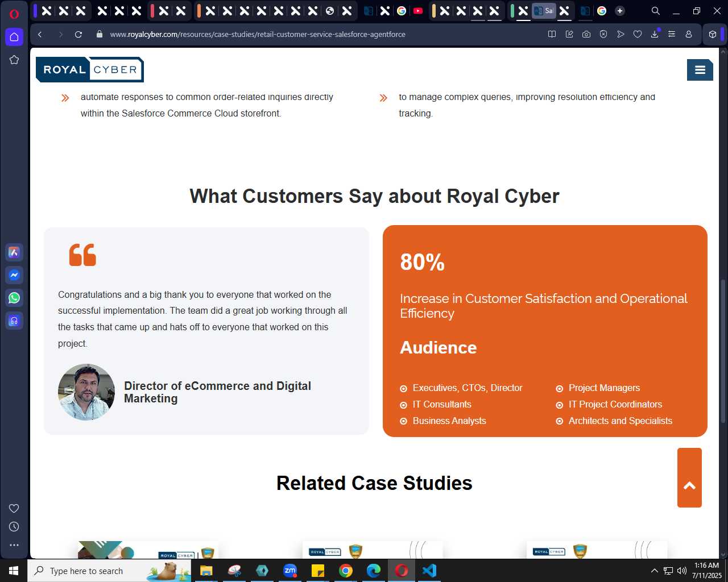
Task: Open the ad blocker shield icon
Action: point(603,35)
